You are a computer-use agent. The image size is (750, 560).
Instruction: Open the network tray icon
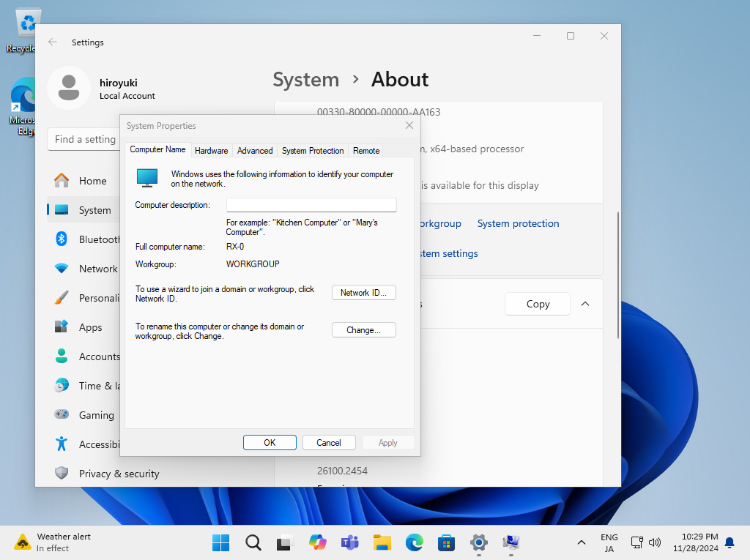pyautogui.click(x=636, y=542)
